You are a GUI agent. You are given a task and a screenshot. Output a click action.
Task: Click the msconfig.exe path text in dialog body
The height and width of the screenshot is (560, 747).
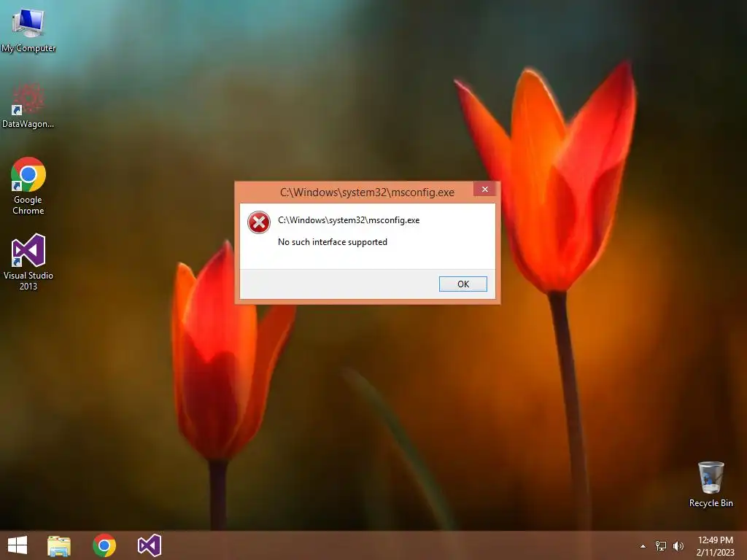pyautogui.click(x=349, y=220)
